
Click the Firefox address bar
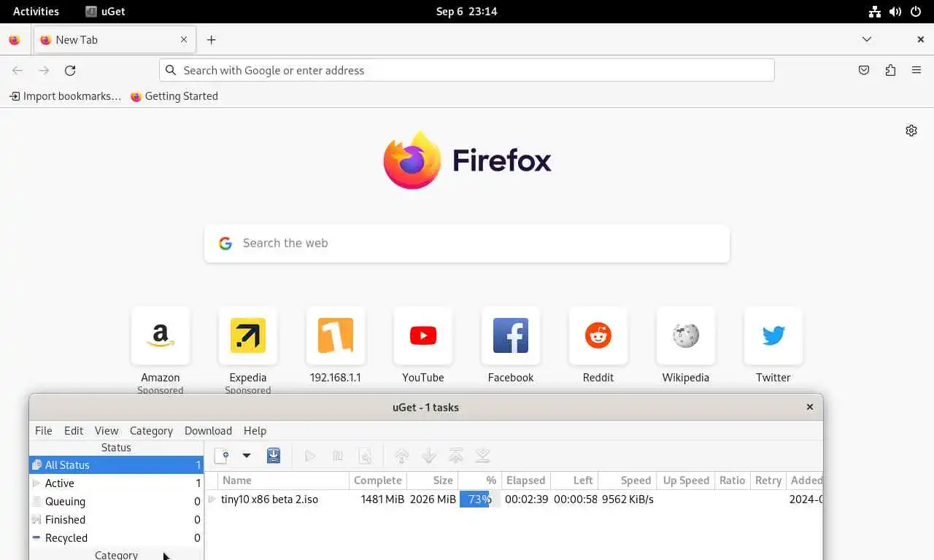click(x=467, y=70)
